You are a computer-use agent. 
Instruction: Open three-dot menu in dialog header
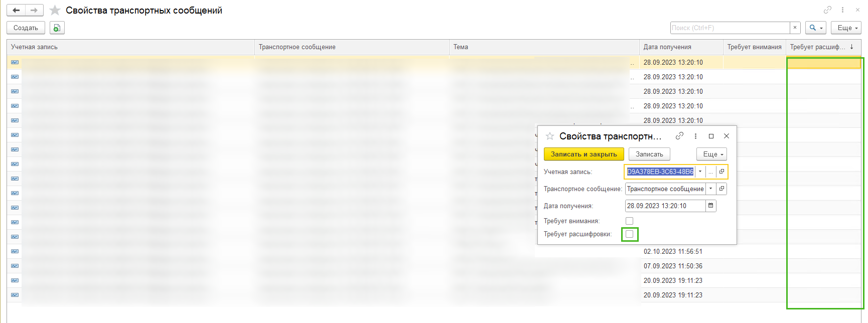(695, 136)
